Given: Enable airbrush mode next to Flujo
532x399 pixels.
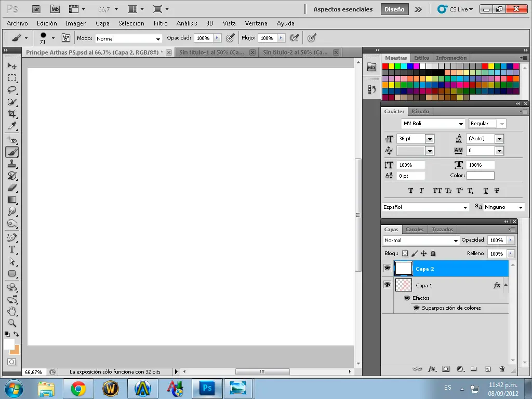Looking at the screenshot, I should point(295,38).
